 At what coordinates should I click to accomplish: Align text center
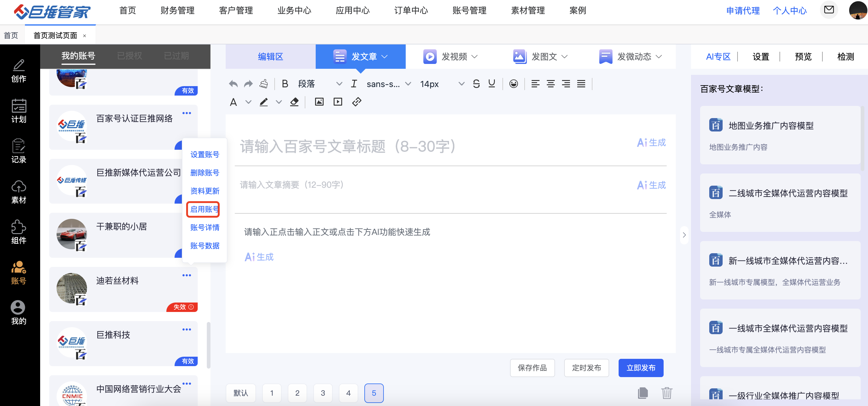550,84
